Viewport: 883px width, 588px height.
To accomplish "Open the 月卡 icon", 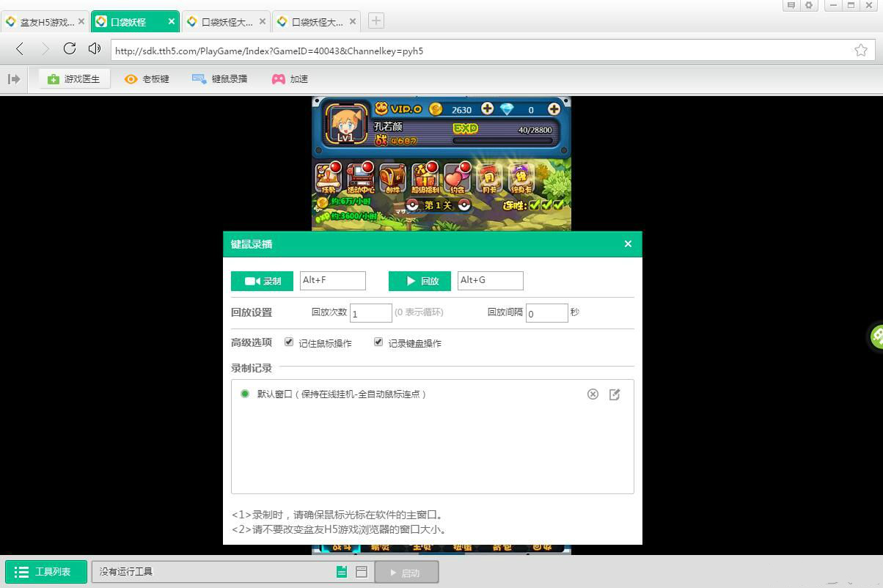I will pyautogui.click(x=489, y=178).
